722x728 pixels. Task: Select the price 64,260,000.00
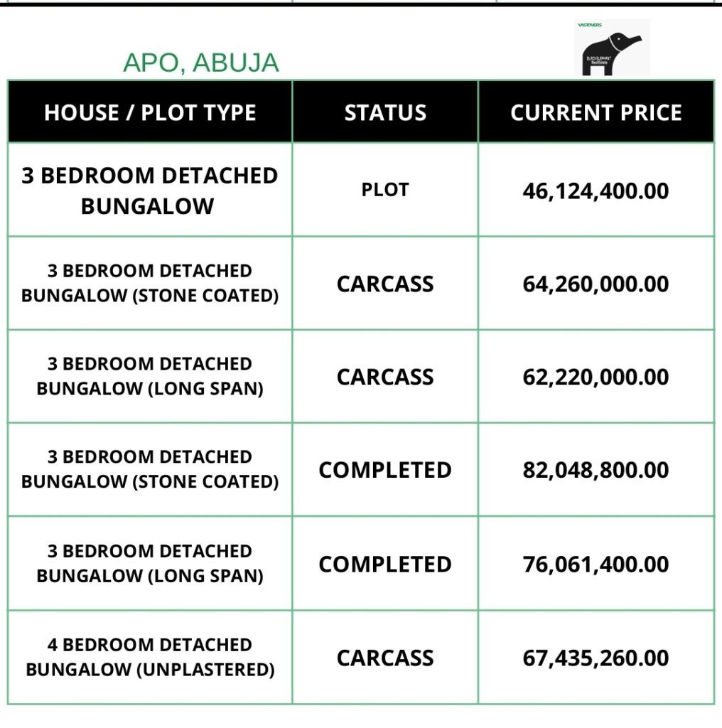596,284
